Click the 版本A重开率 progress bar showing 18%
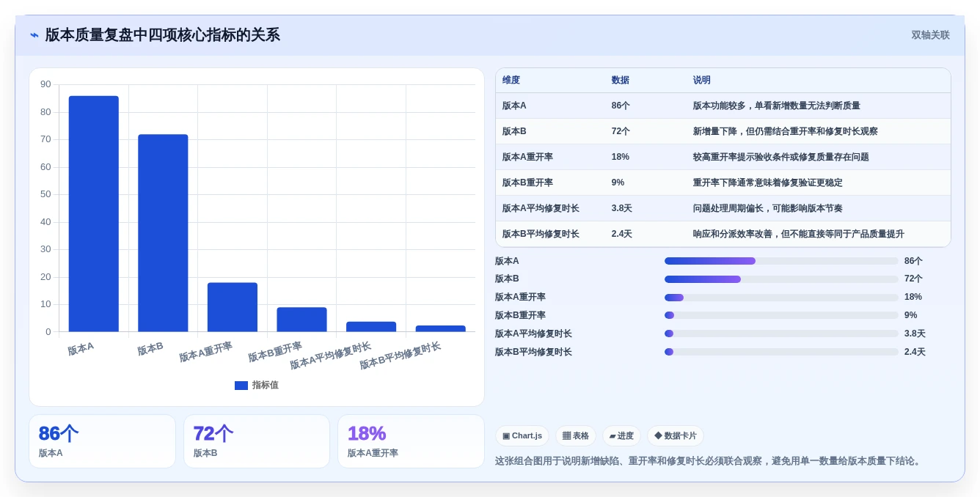Screen dimensions: 980x497 [x=781, y=298]
